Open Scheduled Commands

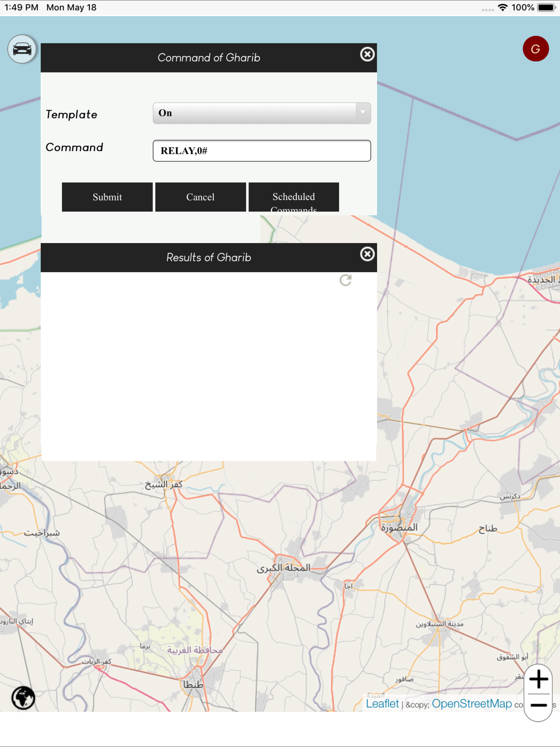coord(293,197)
